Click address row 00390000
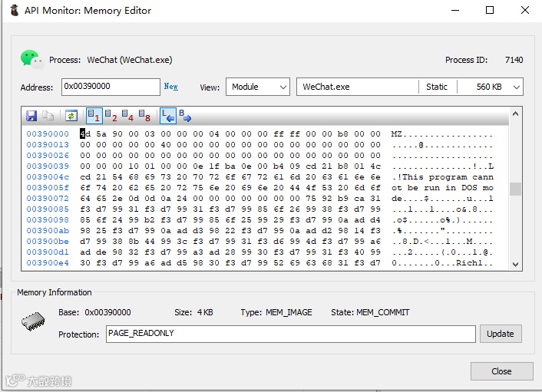The image size is (542, 392). 48,134
